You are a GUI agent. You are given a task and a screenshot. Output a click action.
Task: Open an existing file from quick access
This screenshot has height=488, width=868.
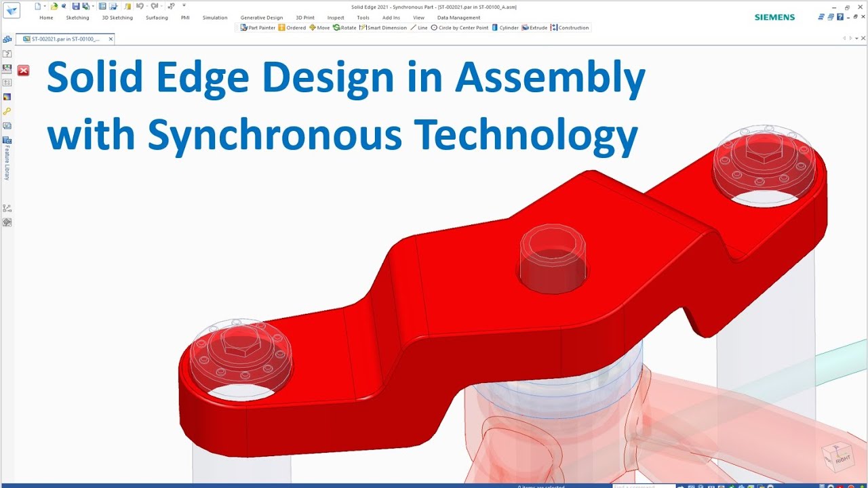coord(54,6)
